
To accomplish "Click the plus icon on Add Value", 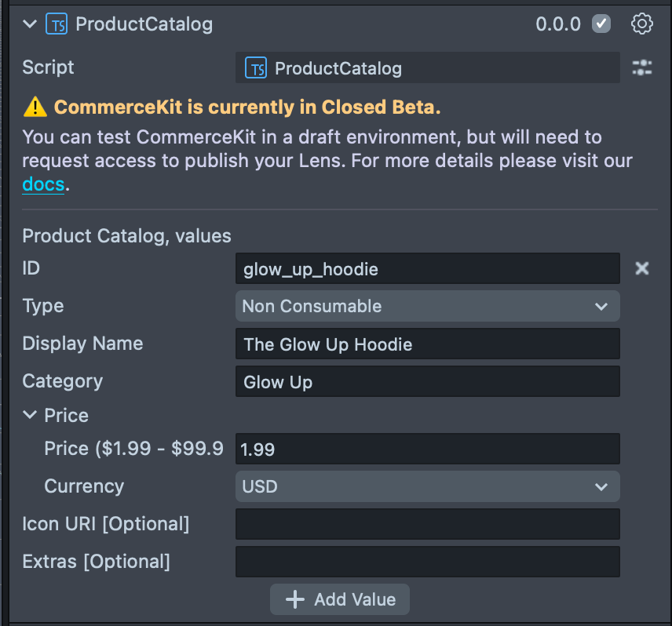I will pos(294,600).
